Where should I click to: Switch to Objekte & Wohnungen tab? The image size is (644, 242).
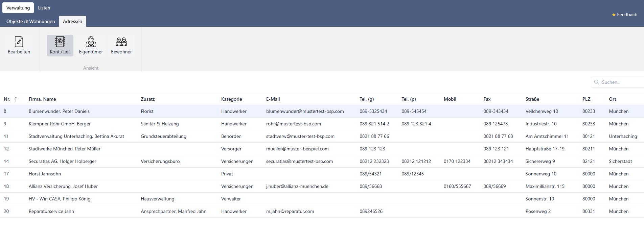click(x=30, y=21)
